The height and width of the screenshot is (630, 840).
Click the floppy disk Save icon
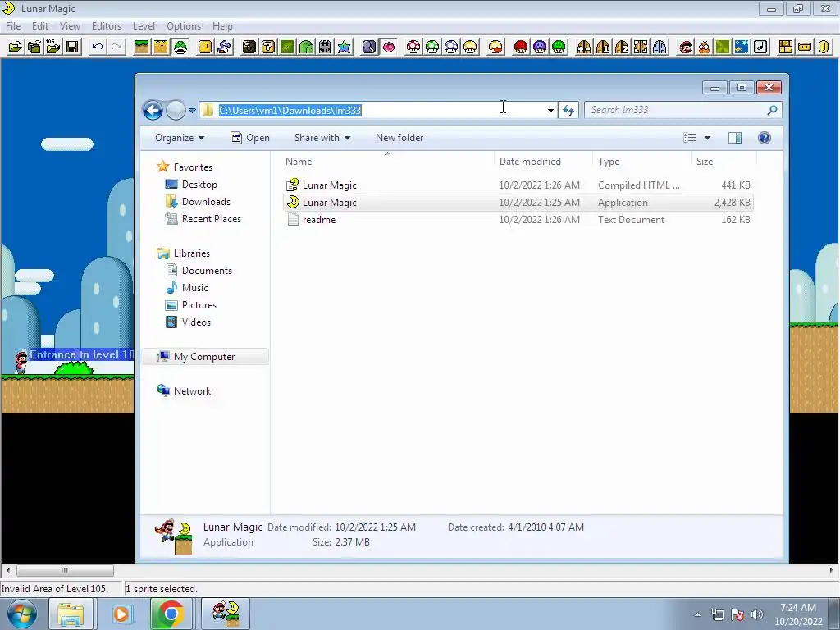pos(72,47)
